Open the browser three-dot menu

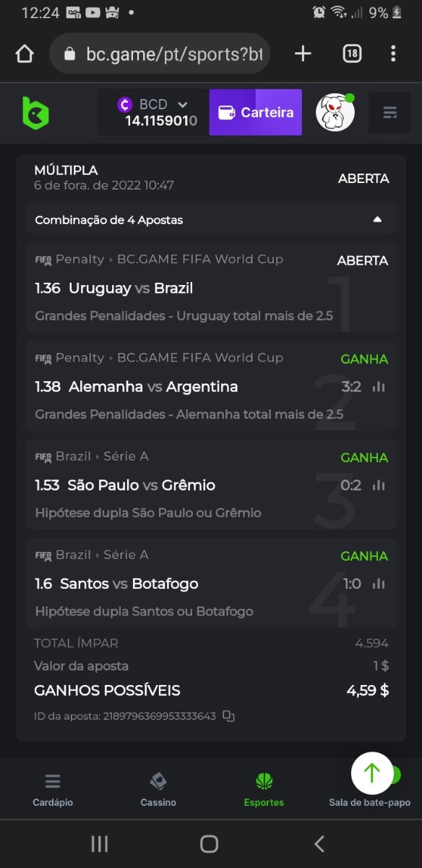coord(393,54)
